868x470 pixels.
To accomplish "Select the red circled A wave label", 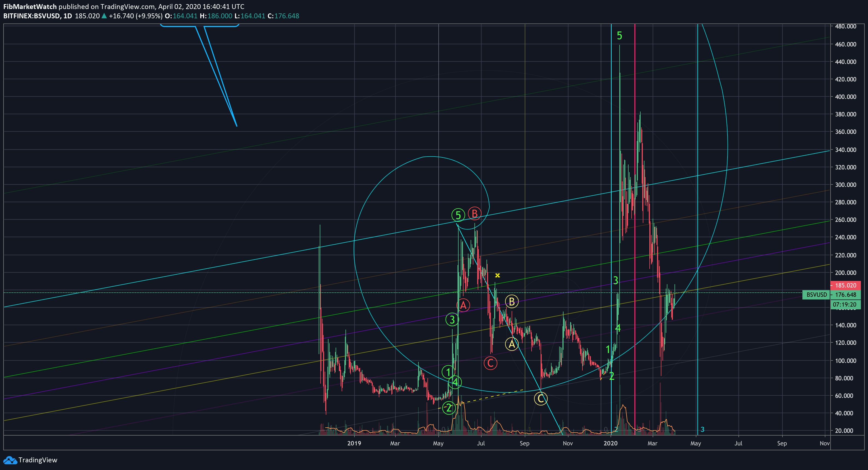I will [x=463, y=305].
